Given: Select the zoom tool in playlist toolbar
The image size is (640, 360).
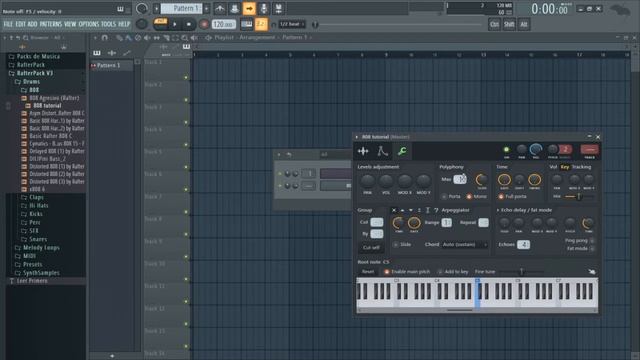Looking at the screenshot, I should click(184, 38).
